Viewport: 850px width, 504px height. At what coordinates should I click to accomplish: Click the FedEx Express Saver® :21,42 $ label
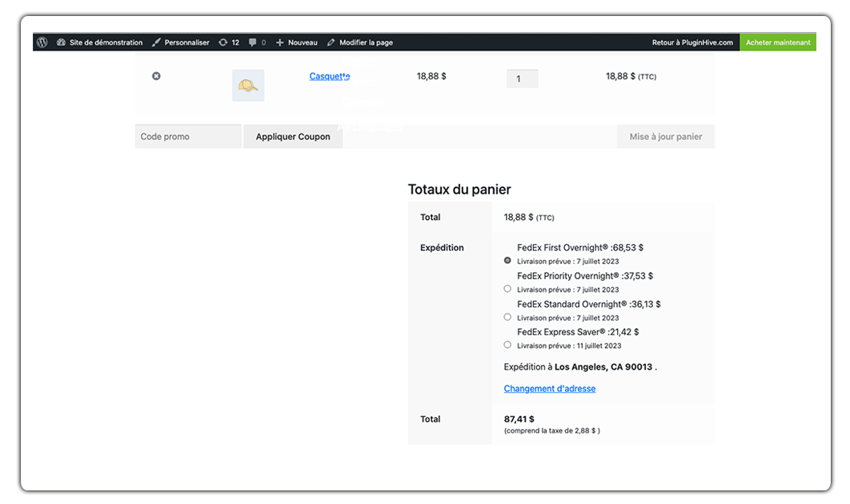578,332
